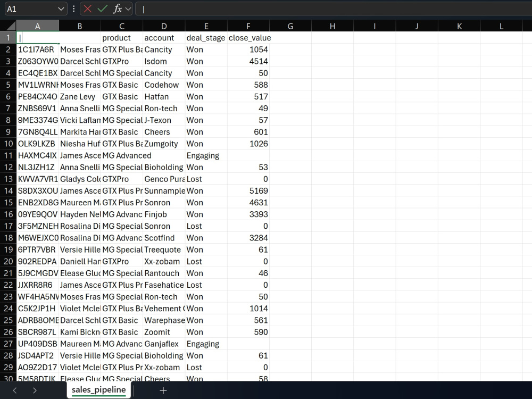This screenshot has height=399, width=532.
Task: Select the cell with value 1014
Action: [x=248, y=309]
